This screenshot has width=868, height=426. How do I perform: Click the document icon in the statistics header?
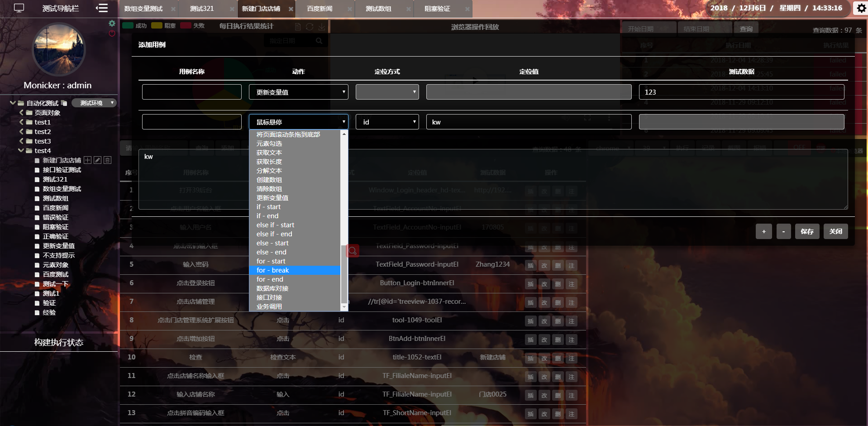tap(297, 27)
